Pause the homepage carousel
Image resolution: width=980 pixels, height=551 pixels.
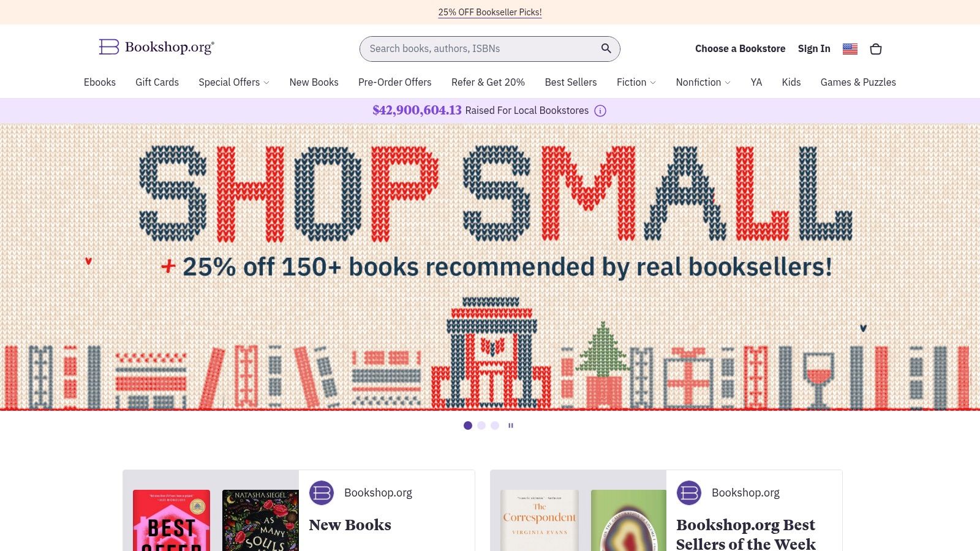[511, 425]
